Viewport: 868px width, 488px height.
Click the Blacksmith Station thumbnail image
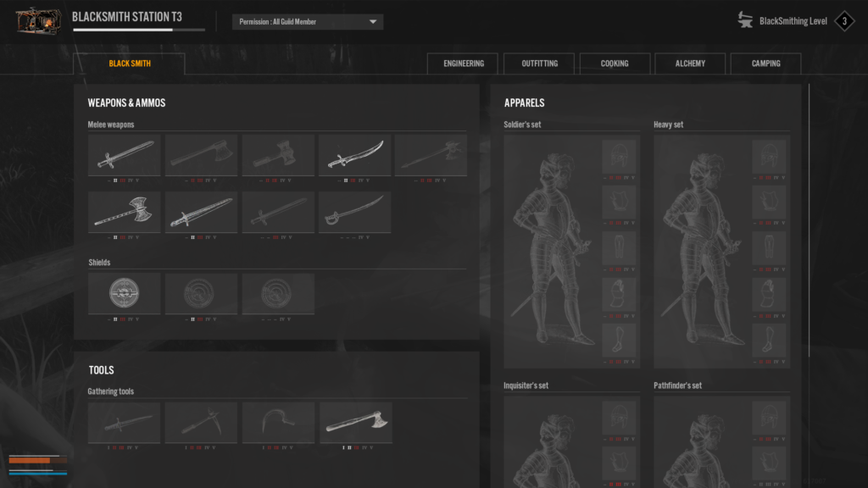point(38,21)
